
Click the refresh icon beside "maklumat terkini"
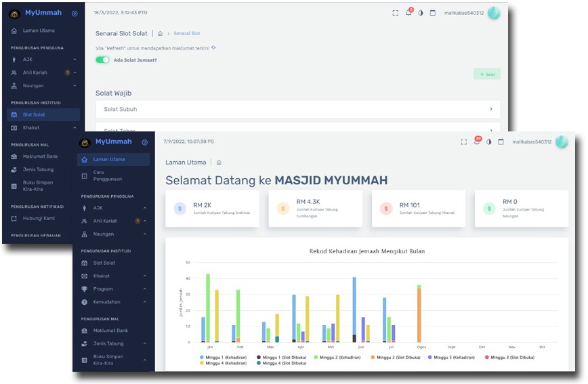[x=213, y=48]
